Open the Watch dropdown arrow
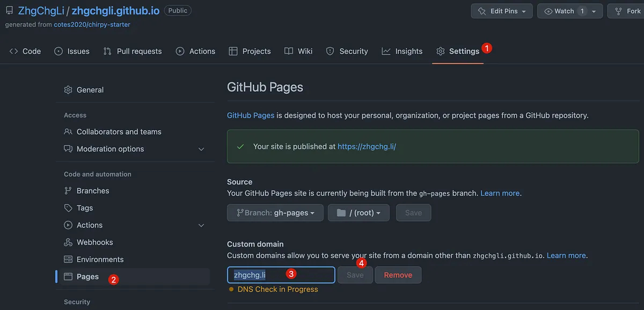Viewport: 644px width, 310px height. click(594, 11)
